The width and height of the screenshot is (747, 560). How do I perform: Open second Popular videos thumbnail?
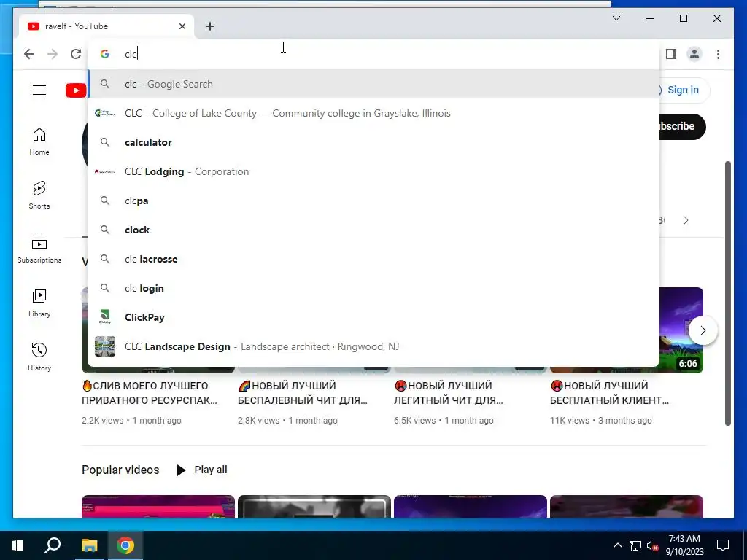point(314,506)
